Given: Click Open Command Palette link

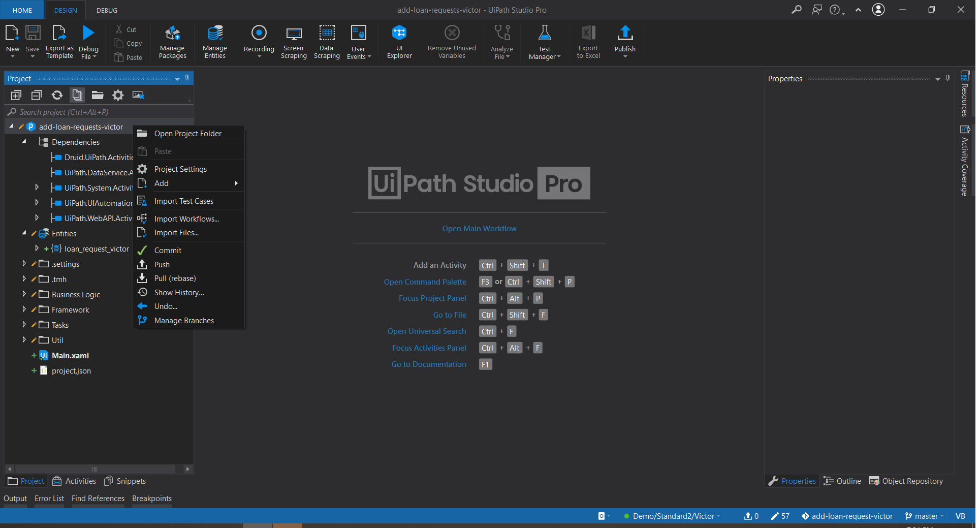Looking at the screenshot, I should tap(425, 282).
